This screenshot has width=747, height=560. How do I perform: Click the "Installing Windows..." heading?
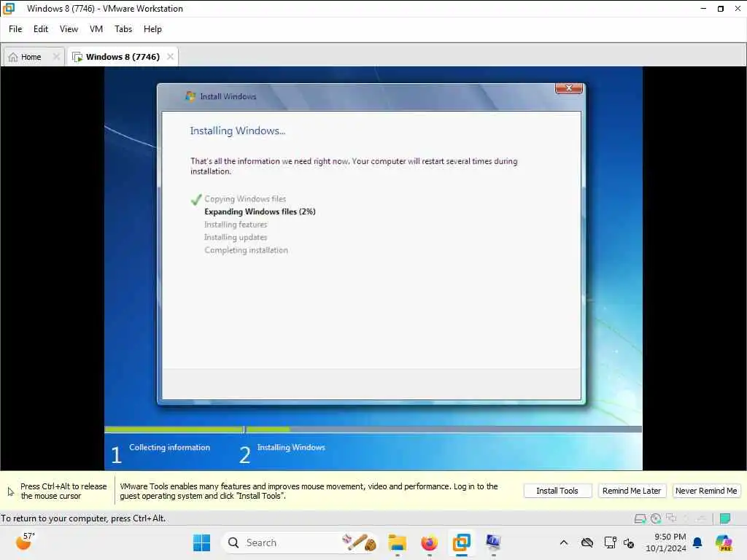pyautogui.click(x=238, y=131)
